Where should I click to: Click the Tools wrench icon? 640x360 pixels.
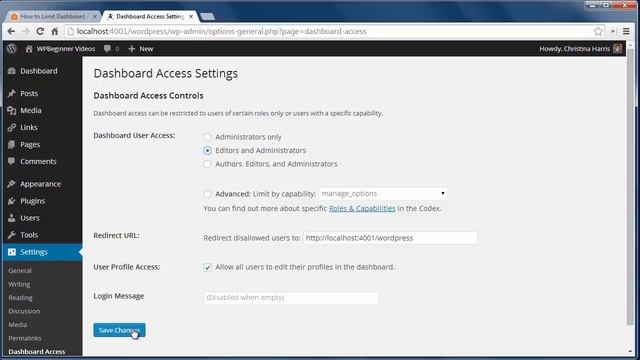tap(11, 235)
